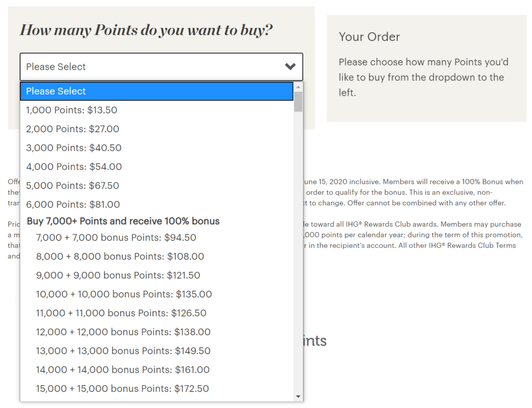Choose the highlighted Please Select option
Screen dimensions: 532x408
click(x=156, y=91)
